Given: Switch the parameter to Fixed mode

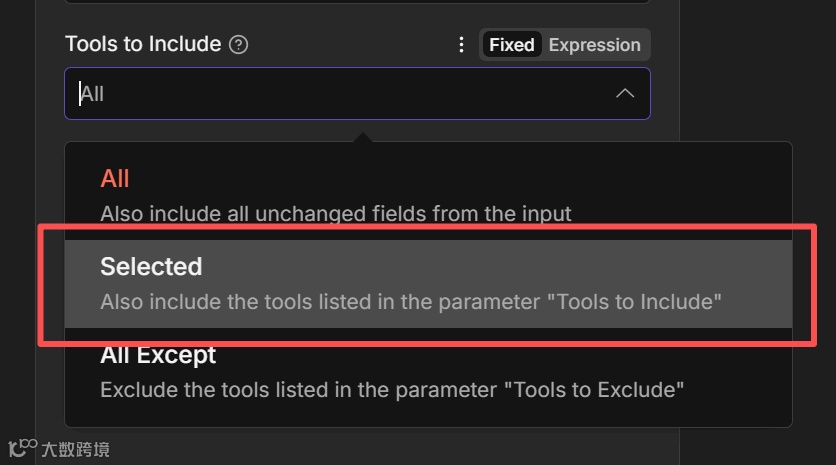Looking at the screenshot, I should point(511,45).
